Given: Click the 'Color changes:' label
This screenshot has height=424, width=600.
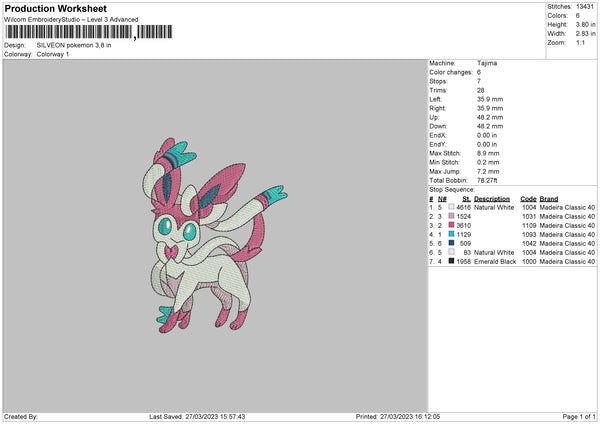Looking at the screenshot, I should [451, 72].
